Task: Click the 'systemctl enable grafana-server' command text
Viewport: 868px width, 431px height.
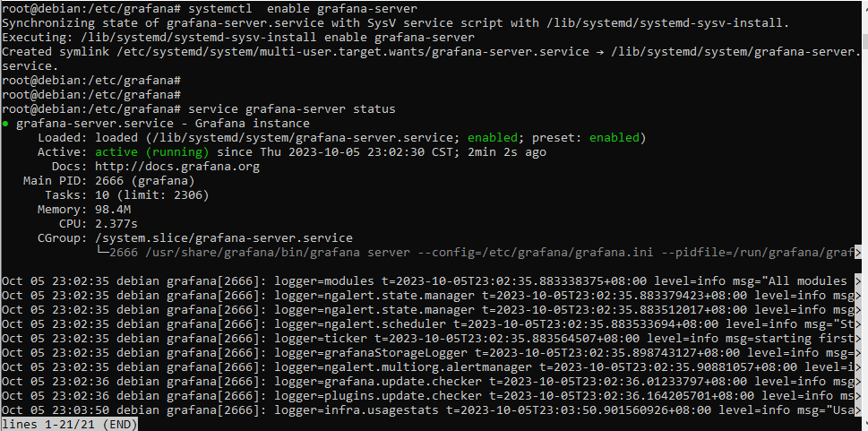Action: tap(303, 9)
